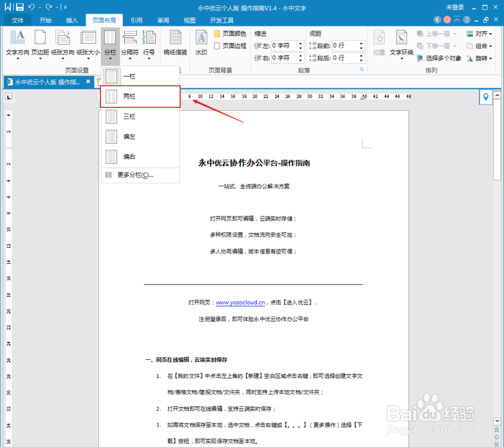
Task: Open the Manuscript Paper (稿纸信笺) tool
Action: (175, 43)
